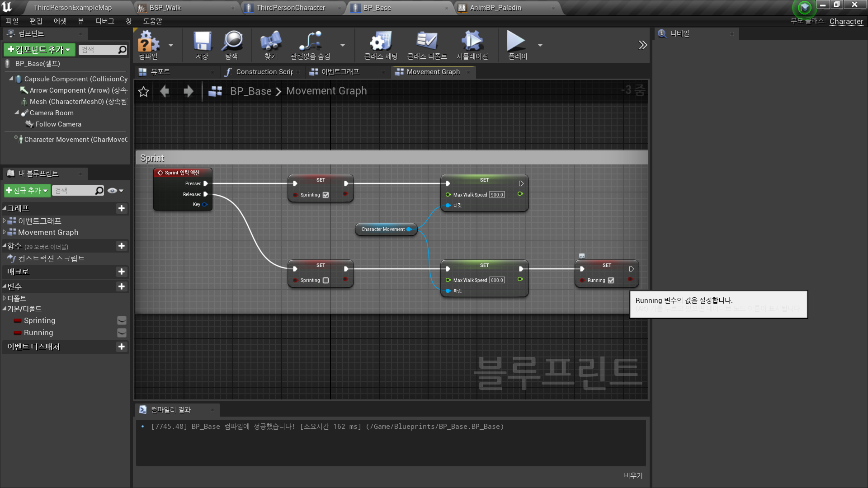Screen dimensions: 868x488
Task: Check Sprinting checkbox in lower SET node
Action: pos(325,281)
